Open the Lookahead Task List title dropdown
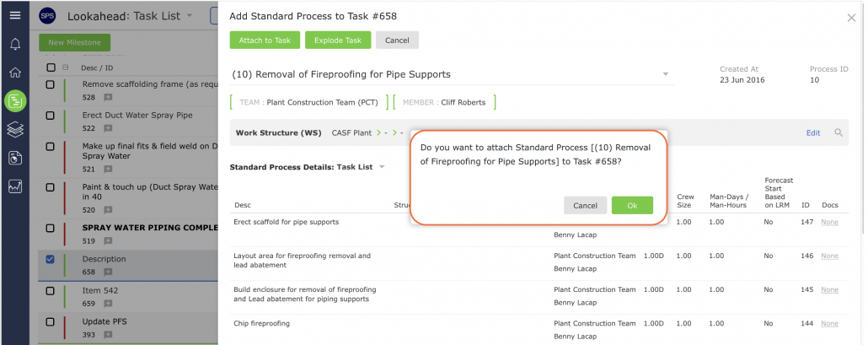The image size is (868, 345). 190,15
